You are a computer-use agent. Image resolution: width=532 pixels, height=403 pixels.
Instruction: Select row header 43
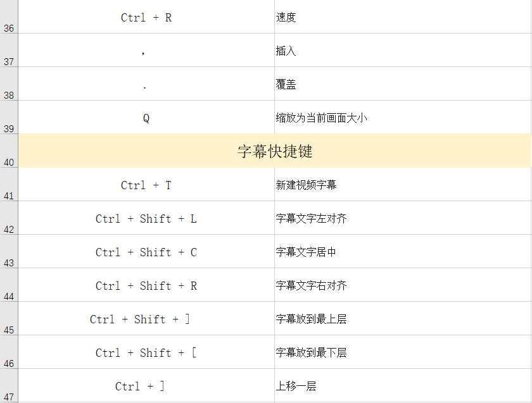(x=9, y=252)
